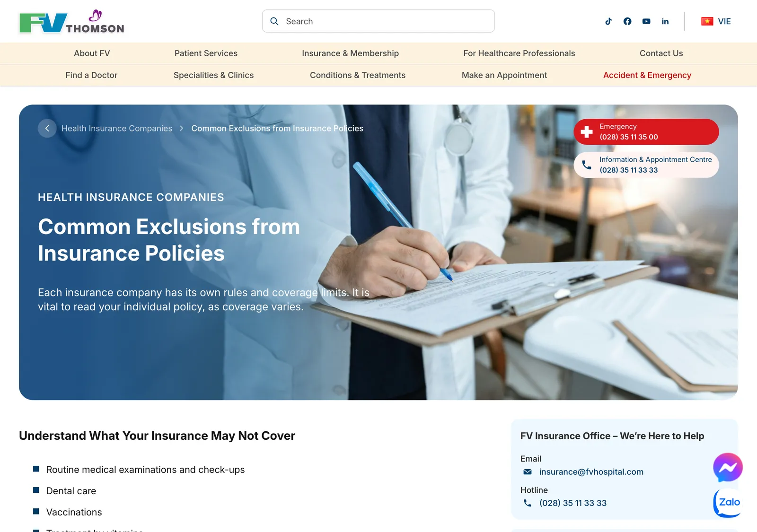This screenshot has width=757, height=532.
Task: Open the About FV menu
Action: (92, 53)
